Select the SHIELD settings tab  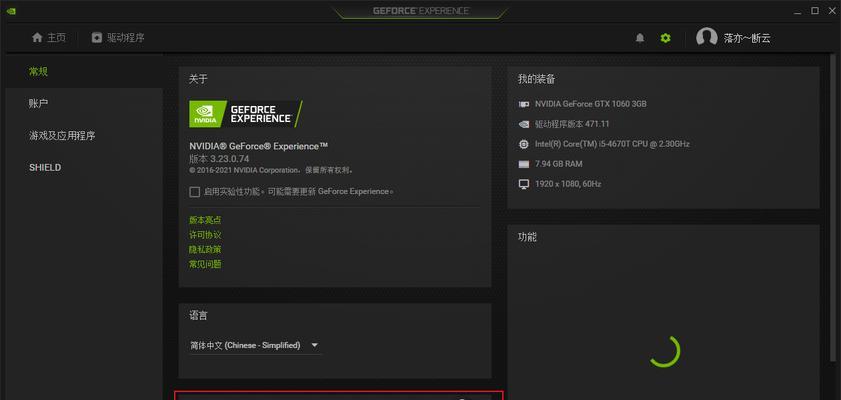[x=84, y=167]
